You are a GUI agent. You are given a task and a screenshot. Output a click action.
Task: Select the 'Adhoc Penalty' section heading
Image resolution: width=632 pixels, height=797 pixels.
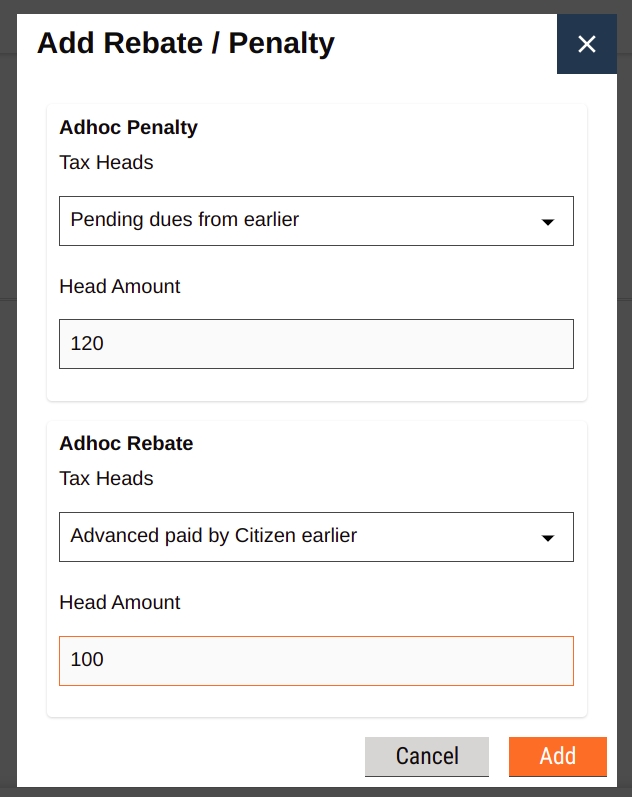[128, 127]
